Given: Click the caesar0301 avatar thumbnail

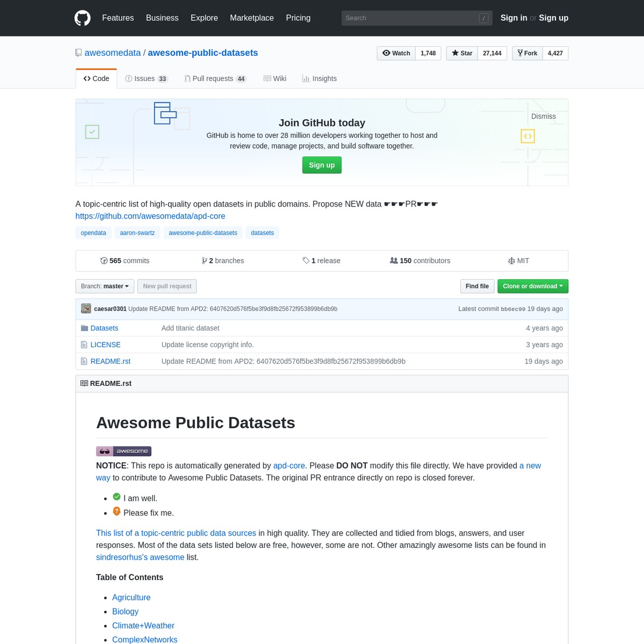Looking at the screenshot, I should pos(86,309).
